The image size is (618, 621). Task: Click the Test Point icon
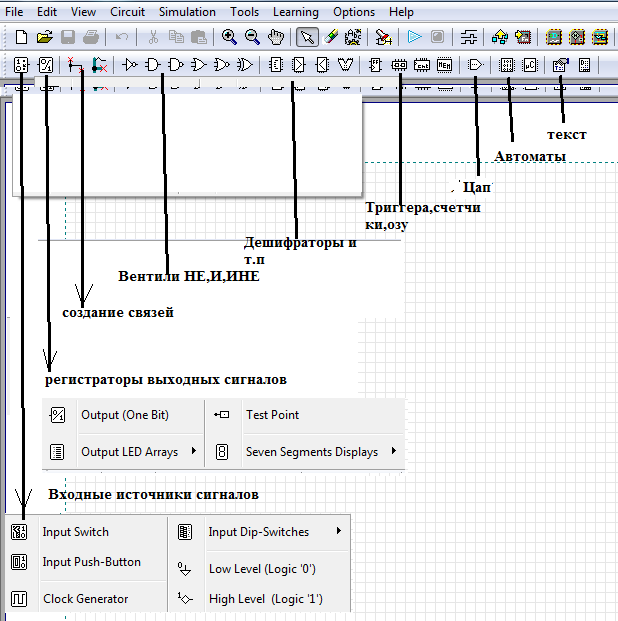click(x=221, y=415)
